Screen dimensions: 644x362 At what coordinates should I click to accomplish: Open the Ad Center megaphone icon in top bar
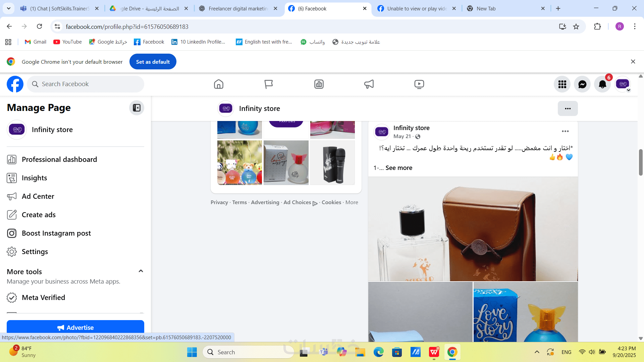tap(369, 84)
